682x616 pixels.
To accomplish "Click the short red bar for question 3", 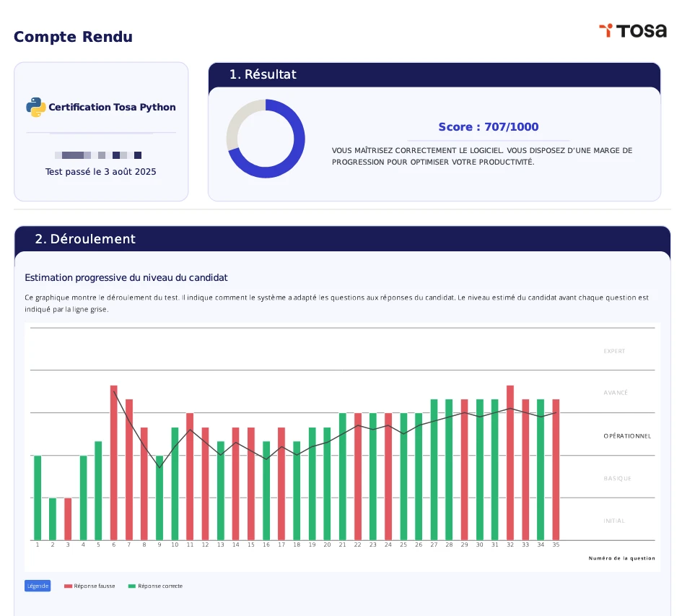I will click(68, 519).
